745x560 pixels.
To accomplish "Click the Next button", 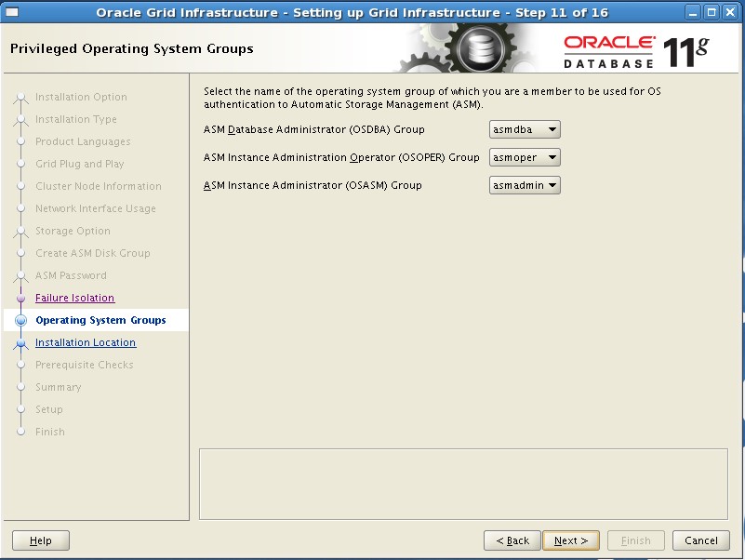I will pyautogui.click(x=571, y=540).
